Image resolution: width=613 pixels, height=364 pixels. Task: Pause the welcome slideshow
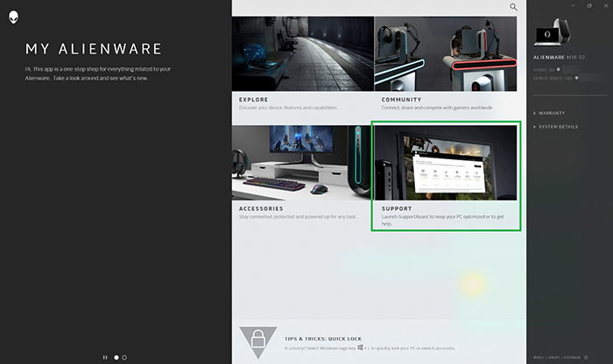pyautogui.click(x=105, y=357)
